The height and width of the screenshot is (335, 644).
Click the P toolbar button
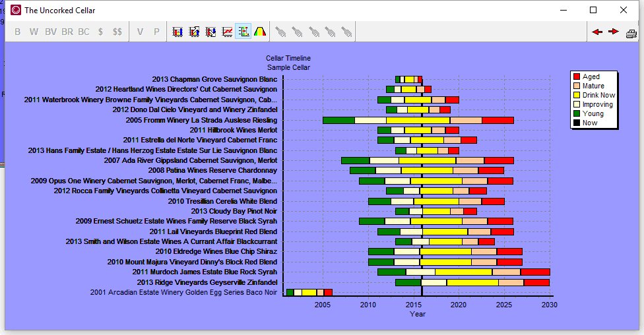[x=156, y=32]
